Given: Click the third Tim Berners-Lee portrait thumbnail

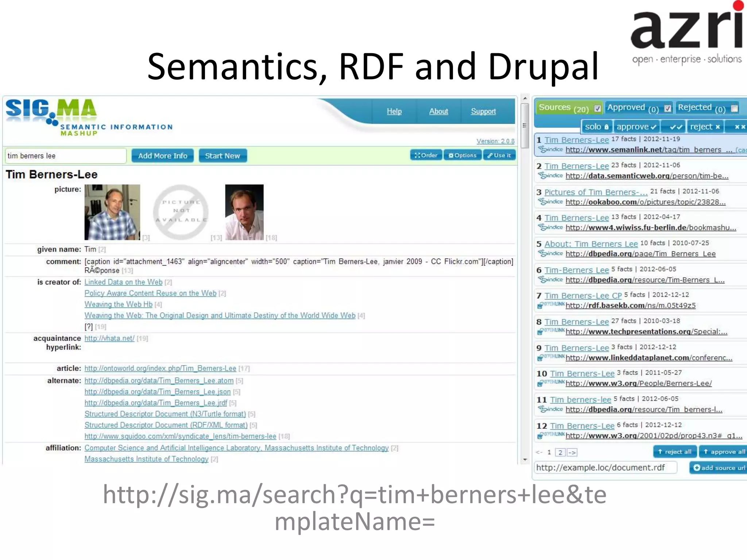Looking at the screenshot, I should (244, 212).
